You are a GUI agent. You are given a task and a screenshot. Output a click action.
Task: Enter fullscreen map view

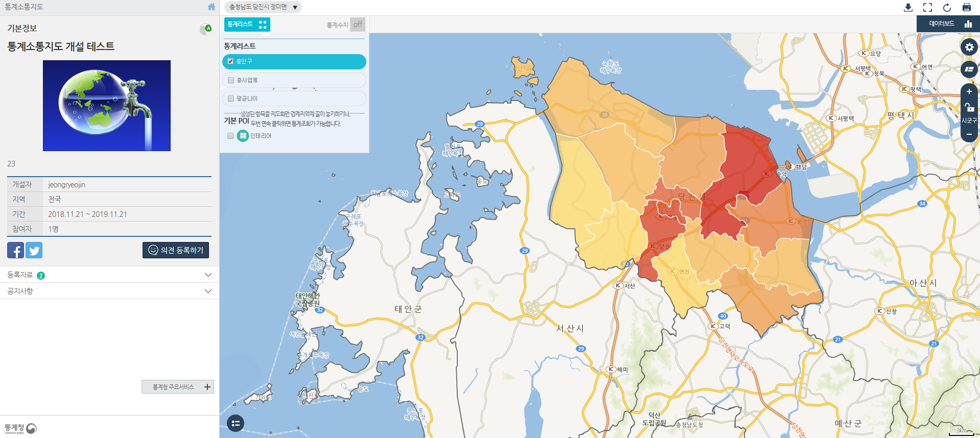927,7
